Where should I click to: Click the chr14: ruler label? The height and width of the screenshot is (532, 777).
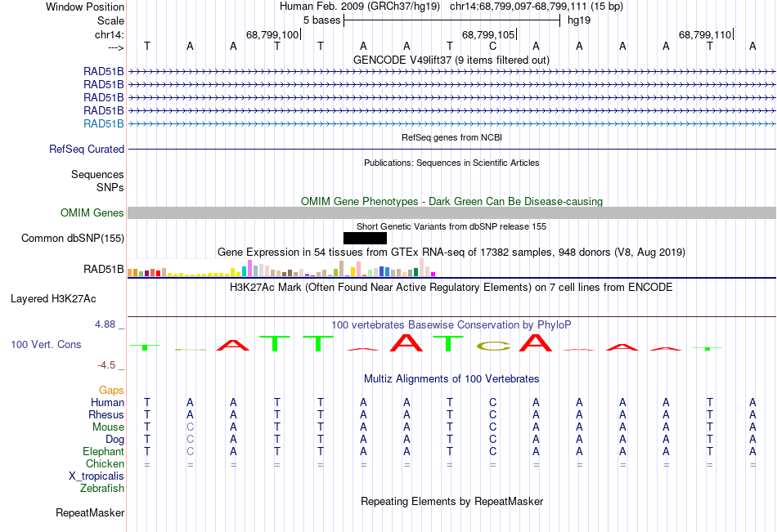point(110,34)
